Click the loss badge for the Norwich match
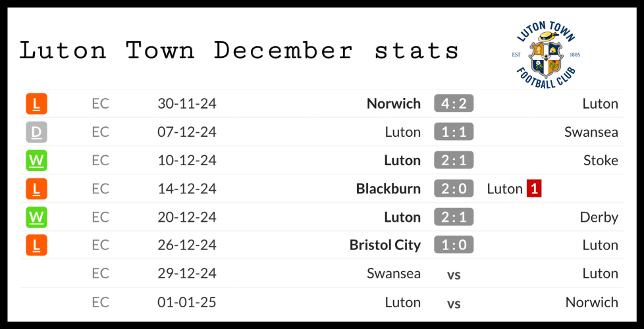The image size is (644, 329). pyautogui.click(x=36, y=103)
